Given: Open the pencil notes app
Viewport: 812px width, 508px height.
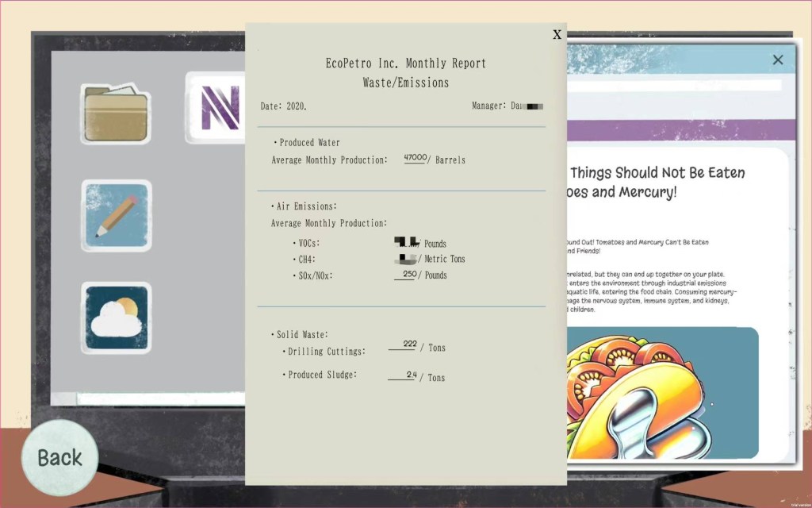Looking at the screenshot, I should 116,215.
